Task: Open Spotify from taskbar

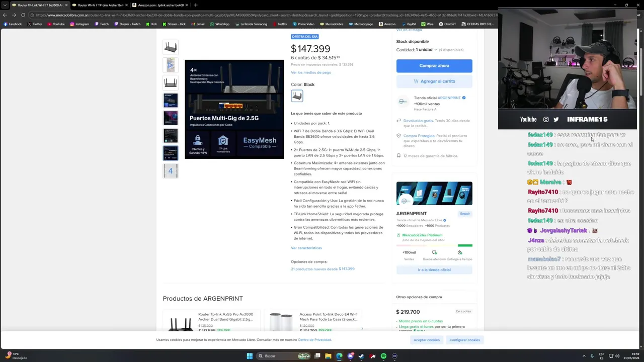Action: tap(383, 356)
